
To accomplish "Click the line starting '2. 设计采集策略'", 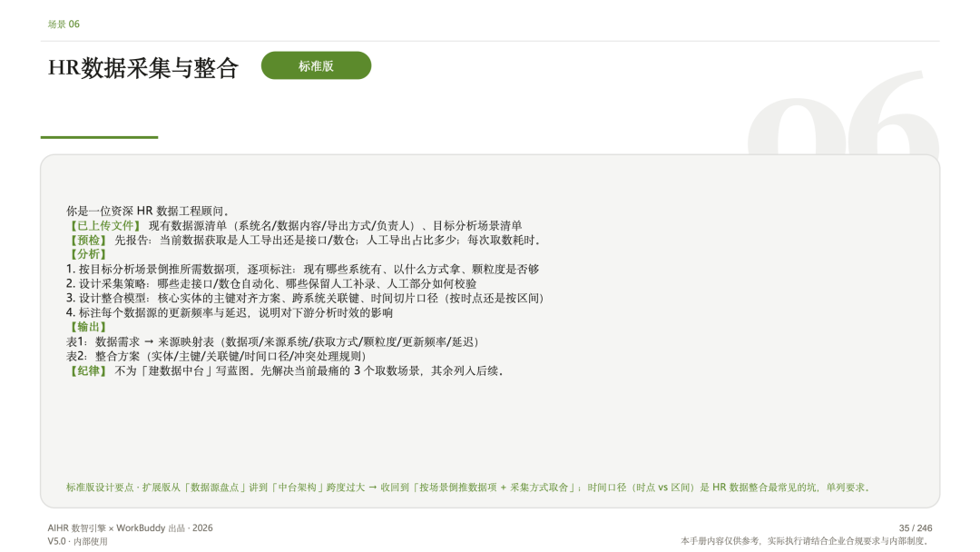I will 271,284.
